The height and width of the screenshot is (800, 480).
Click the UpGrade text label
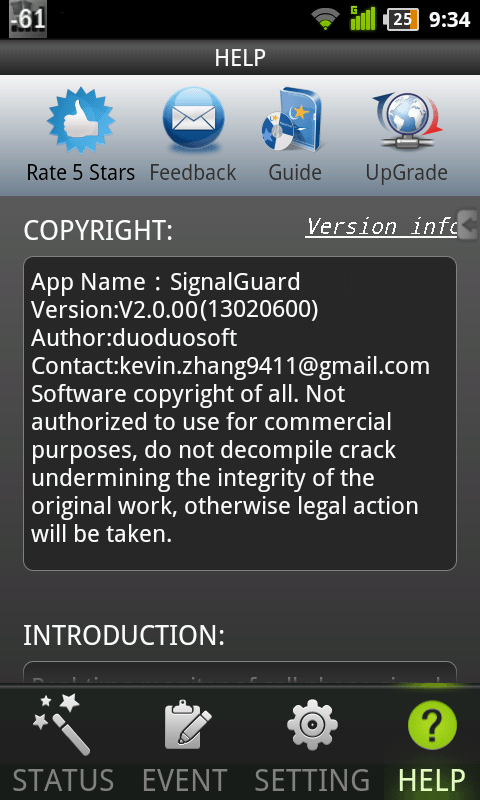coord(407,173)
